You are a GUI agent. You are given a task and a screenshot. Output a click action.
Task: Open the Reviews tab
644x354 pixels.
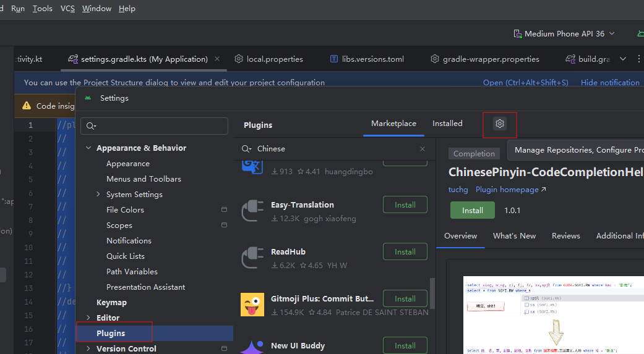[566, 236]
